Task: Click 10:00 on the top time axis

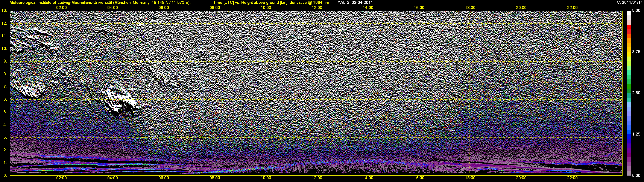Action: 266,7
